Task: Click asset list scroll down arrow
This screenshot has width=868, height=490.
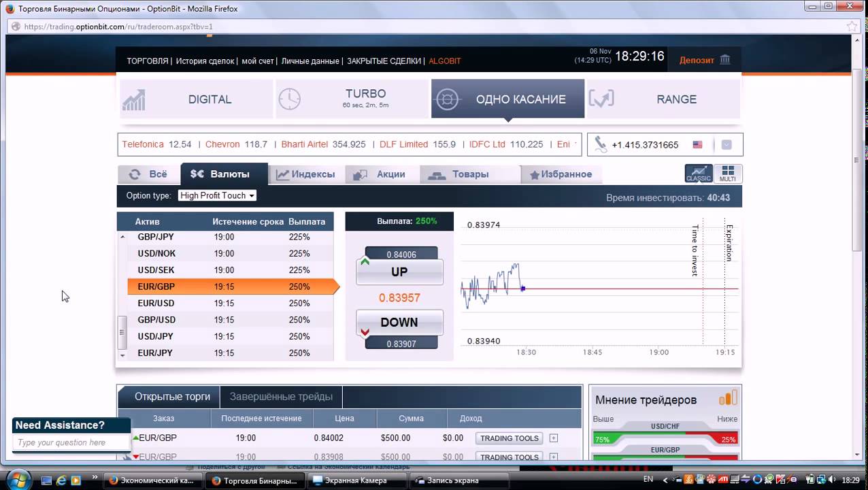Action: [x=122, y=355]
